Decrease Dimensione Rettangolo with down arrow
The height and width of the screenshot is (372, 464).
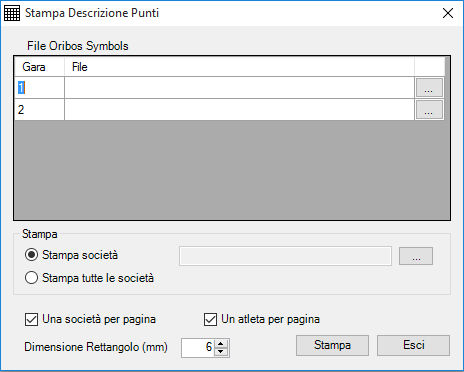coord(221,352)
